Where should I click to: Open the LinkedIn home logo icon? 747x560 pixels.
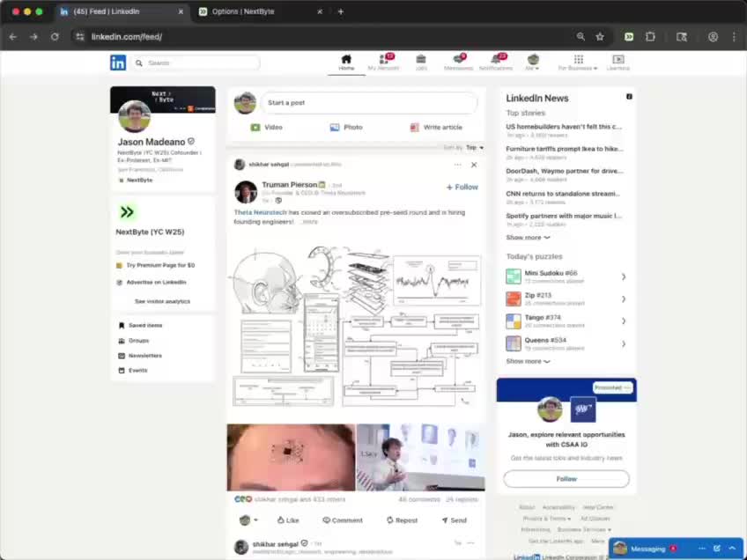point(118,63)
